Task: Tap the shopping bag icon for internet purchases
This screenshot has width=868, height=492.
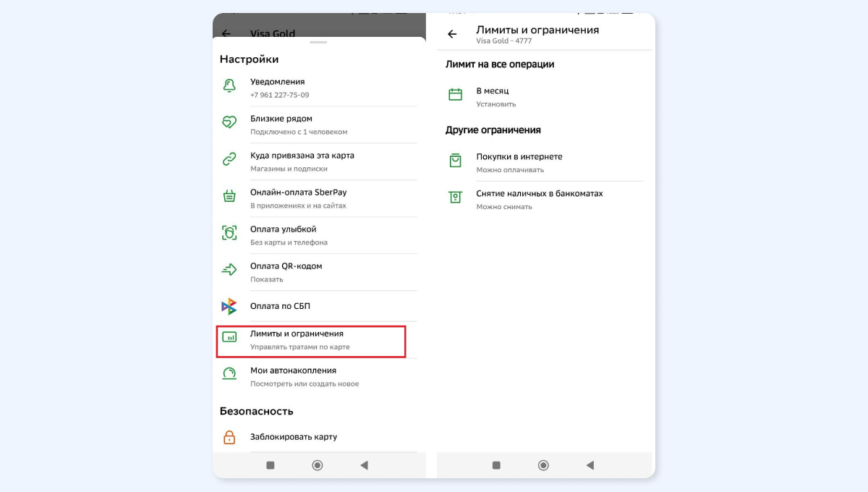Action: point(455,161)
